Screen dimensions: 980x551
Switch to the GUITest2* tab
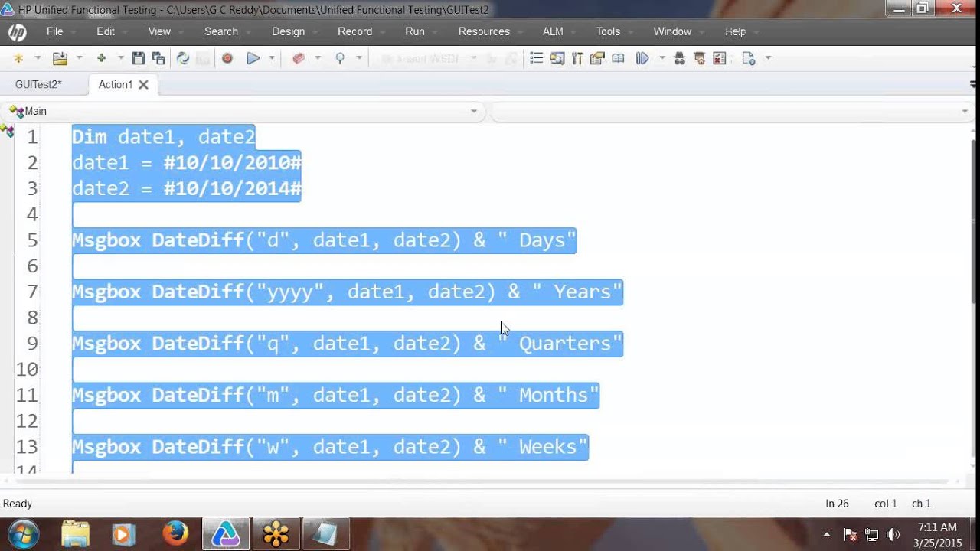pos(38,84)
